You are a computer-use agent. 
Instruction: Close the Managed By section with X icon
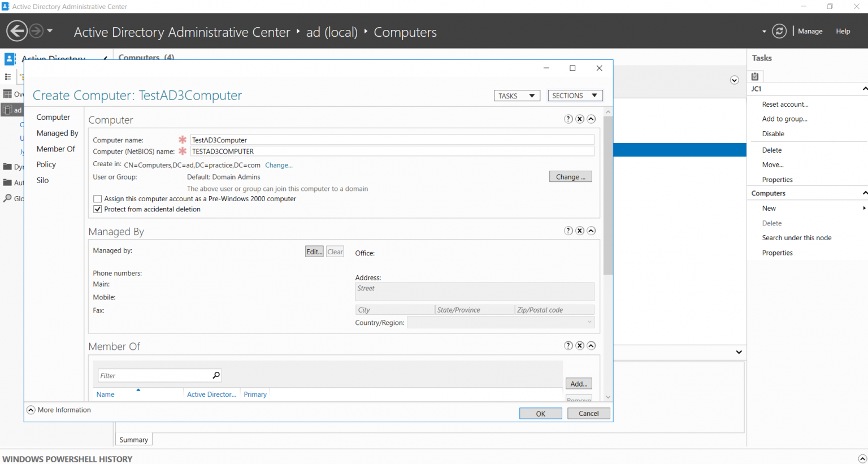pos(580,231)
